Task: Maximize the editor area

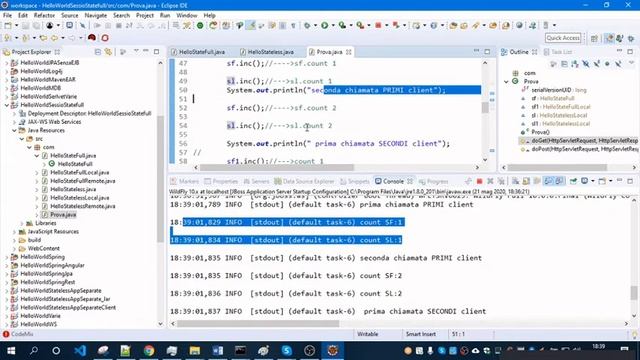Action: 487,51
